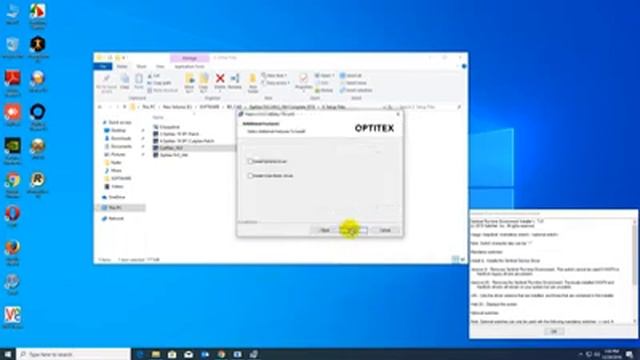Open Mozilla Firefox desktop shortcut
This screenshot has width=640, height=360.
point(13,253)
